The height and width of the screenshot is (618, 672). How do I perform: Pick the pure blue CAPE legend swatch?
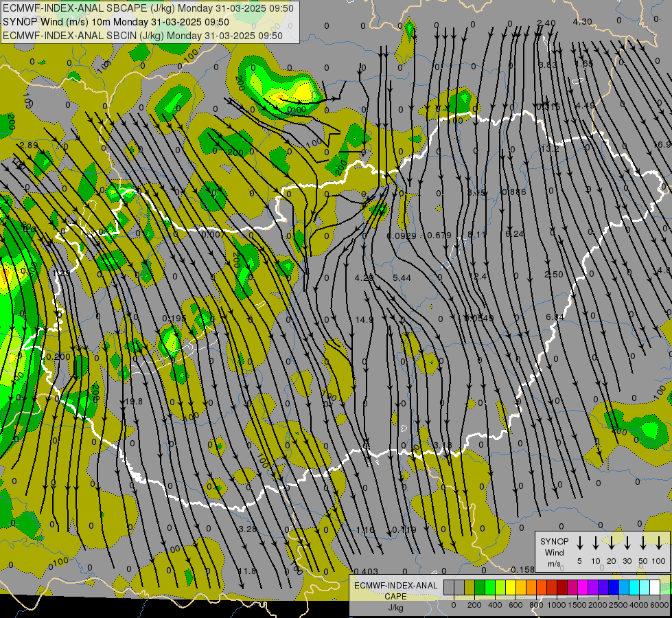point(613,588)
